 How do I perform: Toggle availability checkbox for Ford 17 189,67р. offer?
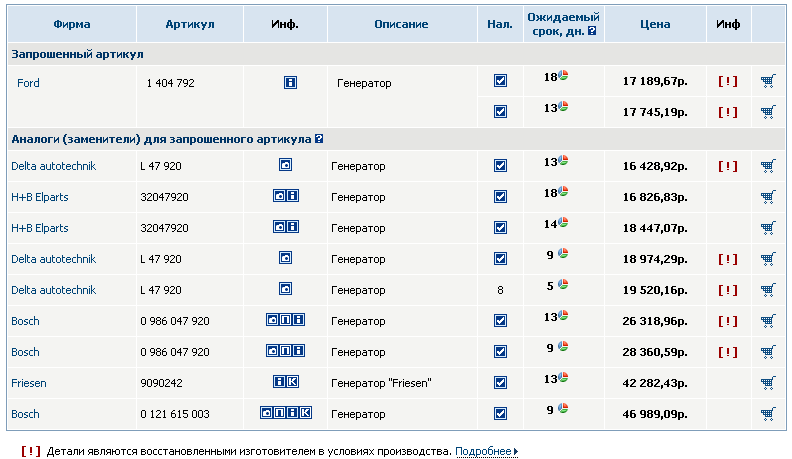(x=500, y=81)
